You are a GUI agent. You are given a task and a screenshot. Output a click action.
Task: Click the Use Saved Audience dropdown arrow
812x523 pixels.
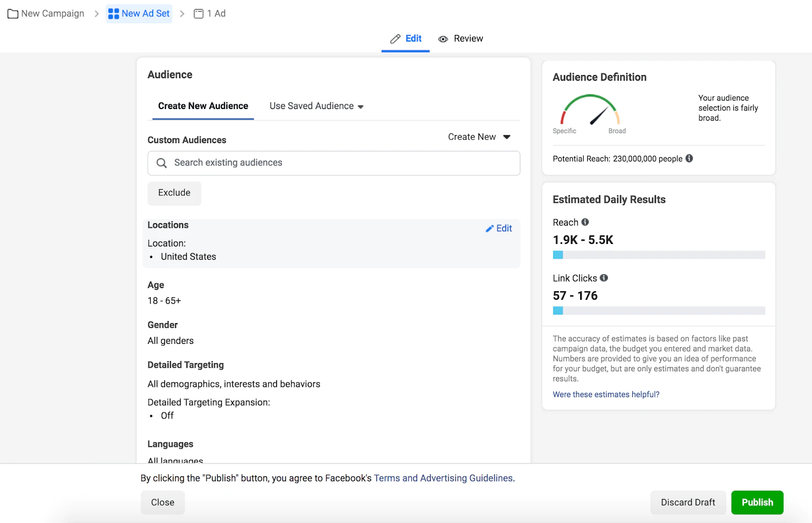tap(361, 107)
